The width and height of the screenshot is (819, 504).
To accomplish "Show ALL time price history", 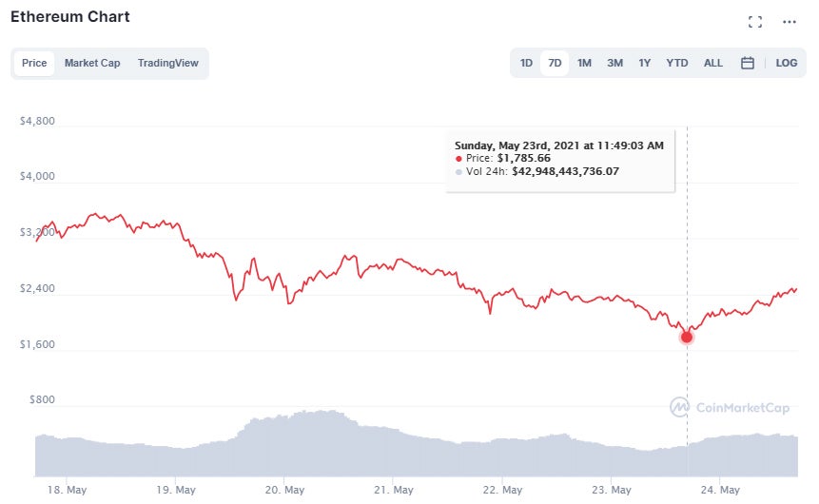I will coord(712,63).
